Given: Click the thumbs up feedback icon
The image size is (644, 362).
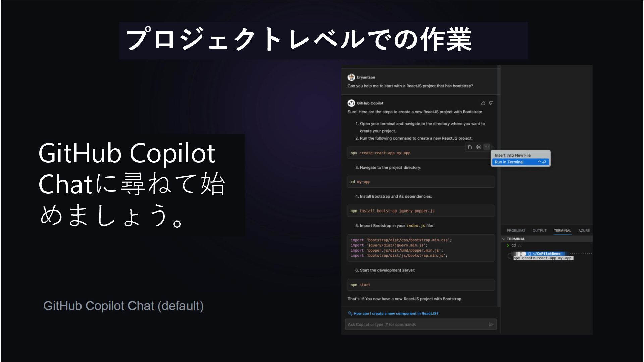Looking at the screenshot, I should [x=483, y=103].
